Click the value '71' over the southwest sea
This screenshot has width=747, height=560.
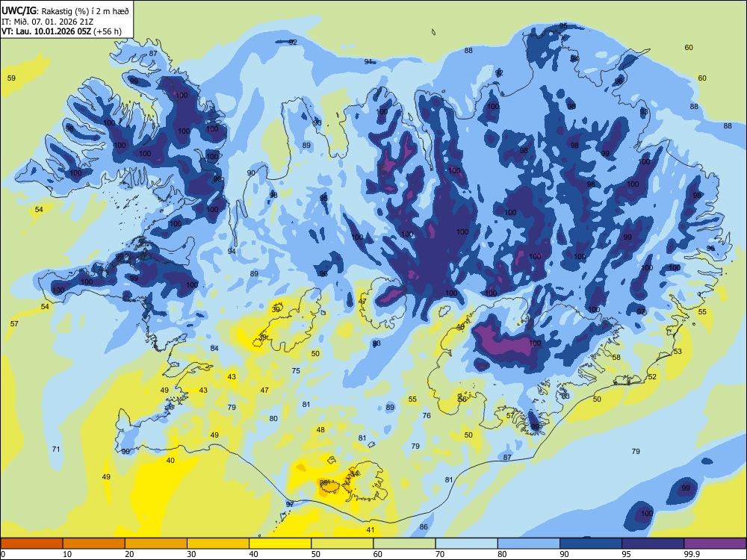pos(56,449)
